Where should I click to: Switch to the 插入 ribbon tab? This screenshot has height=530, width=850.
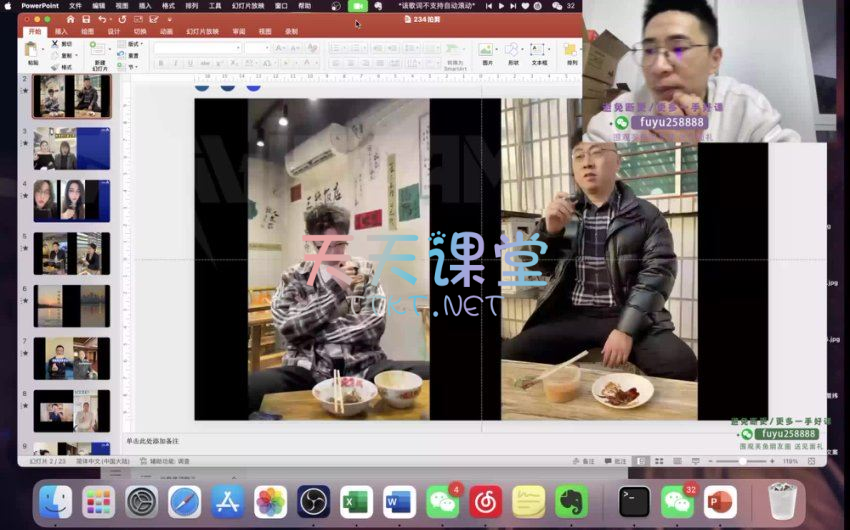click(62, 31)
